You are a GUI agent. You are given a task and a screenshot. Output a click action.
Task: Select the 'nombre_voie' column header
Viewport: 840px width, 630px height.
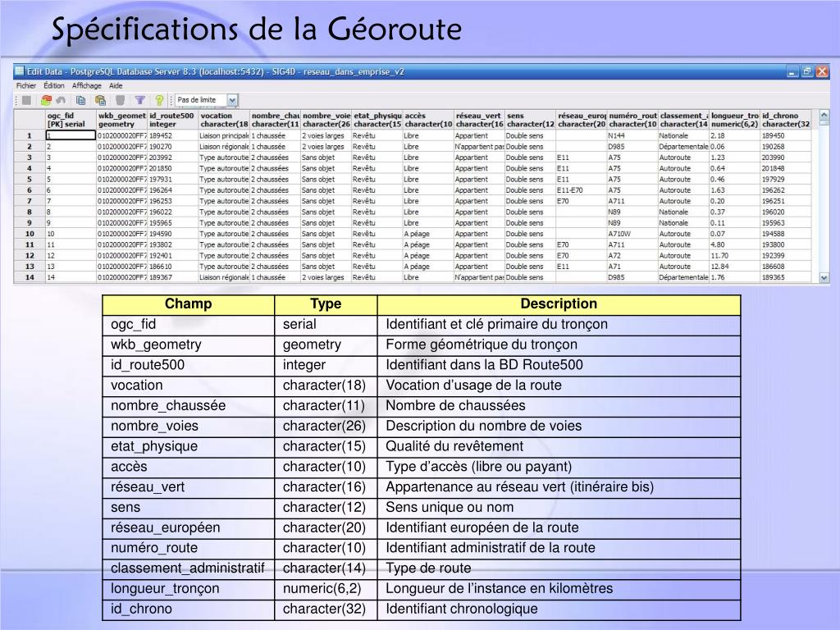pyautogui.click(x=326, y=120)
